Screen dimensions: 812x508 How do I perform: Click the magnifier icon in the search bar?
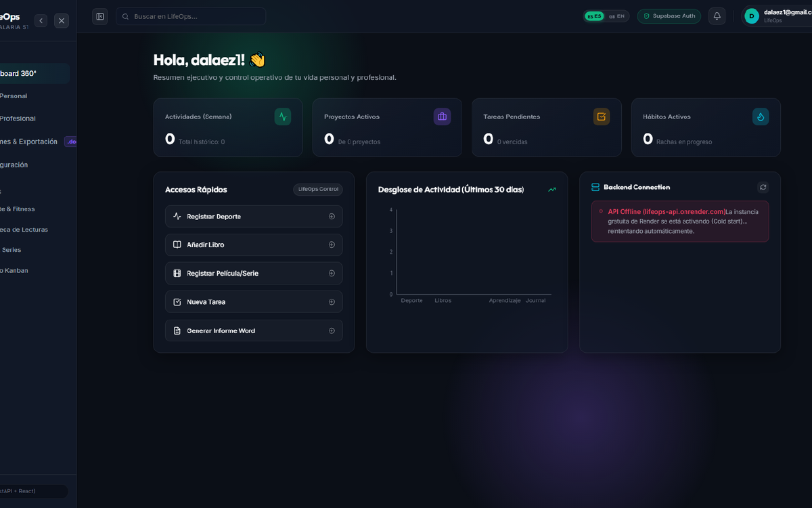(125, 16)
